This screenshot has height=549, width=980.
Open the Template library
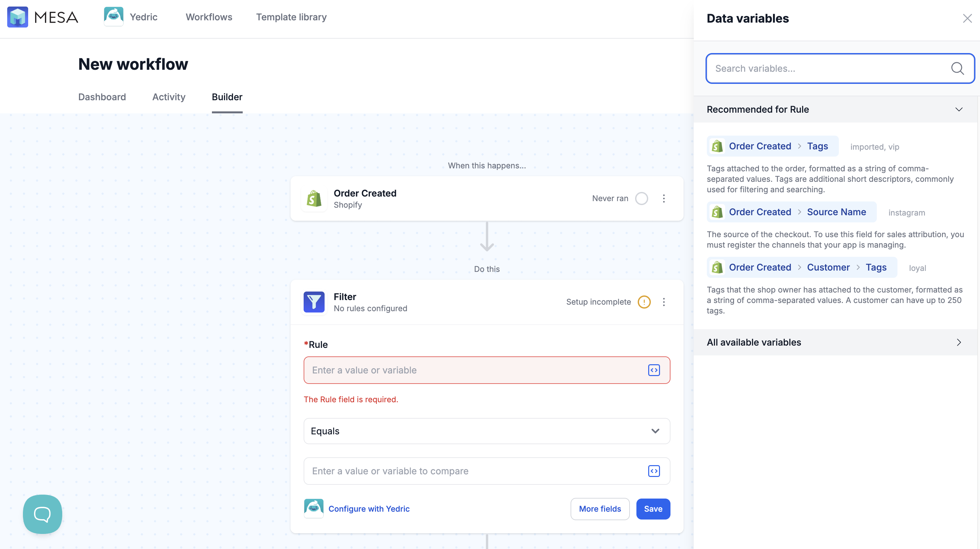pyautogui.click(x=291, y=17)
